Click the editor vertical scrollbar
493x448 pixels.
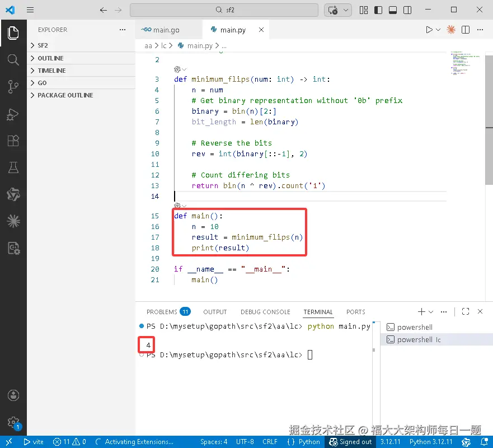[x=489, y=120]
